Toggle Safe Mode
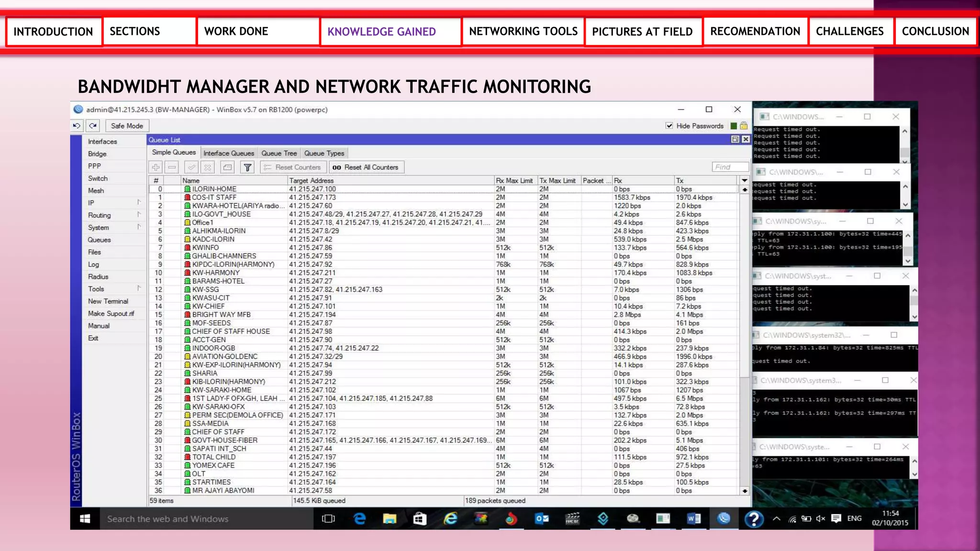This screenshot has width=980, height=551. (127, 126)
